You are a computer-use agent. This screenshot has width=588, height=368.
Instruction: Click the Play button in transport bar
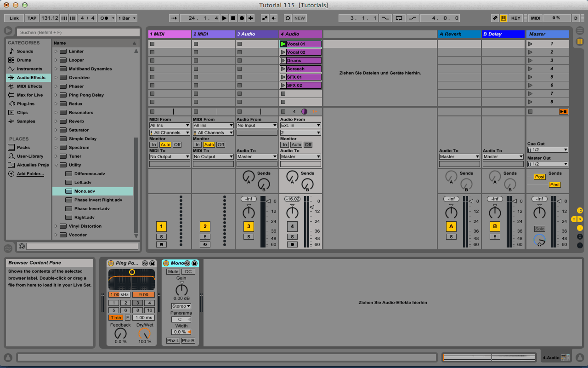224,18
